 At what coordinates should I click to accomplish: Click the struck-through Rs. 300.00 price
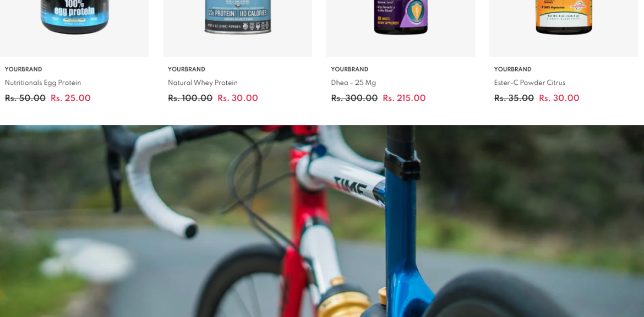(x=354, y=98)
